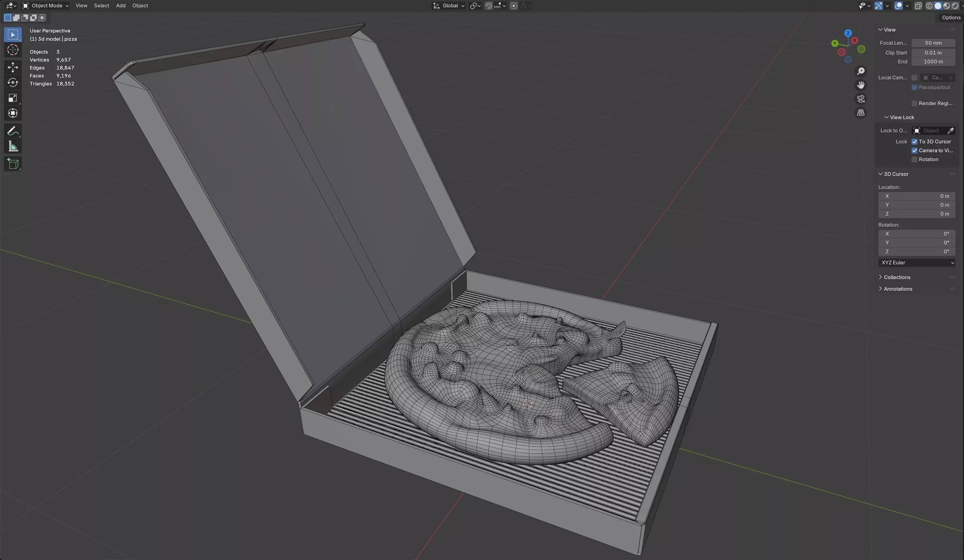This screenshot has height=560, width=964.
Task: Enable the Render Region checkbox
Action: click(915, 104)
